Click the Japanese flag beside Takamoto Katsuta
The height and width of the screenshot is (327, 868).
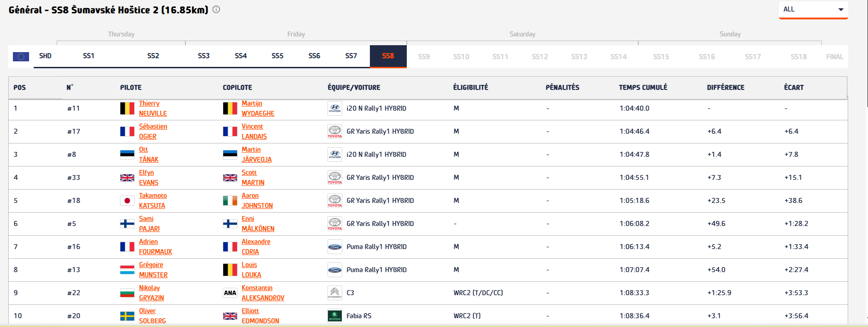[x=127, y=201]
